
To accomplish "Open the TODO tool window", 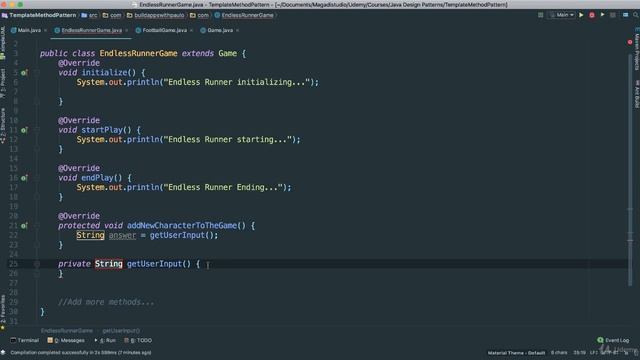I will pos(138,340).
